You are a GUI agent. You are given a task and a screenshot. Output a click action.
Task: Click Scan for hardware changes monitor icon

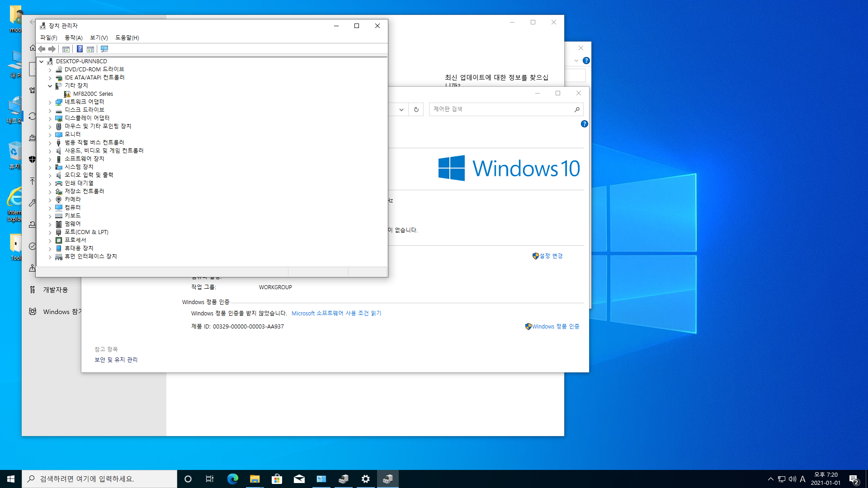[104, 49]
